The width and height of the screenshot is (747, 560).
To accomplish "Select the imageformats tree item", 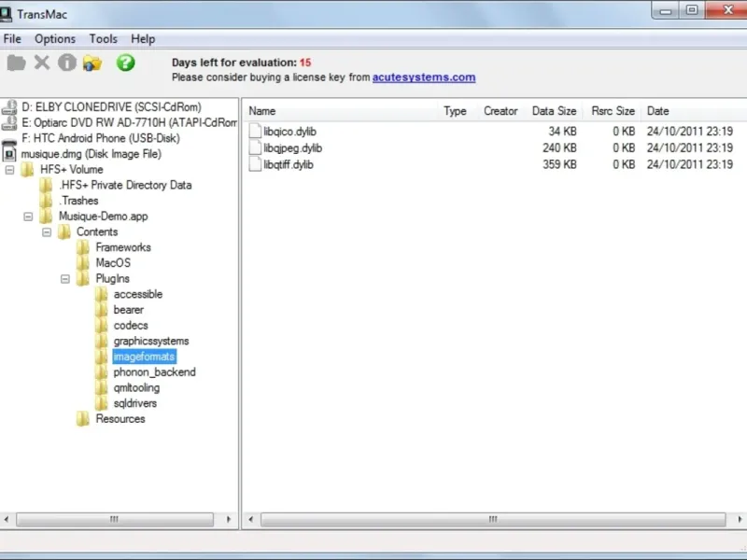I will pyautogui.click(x=145, y=357).
